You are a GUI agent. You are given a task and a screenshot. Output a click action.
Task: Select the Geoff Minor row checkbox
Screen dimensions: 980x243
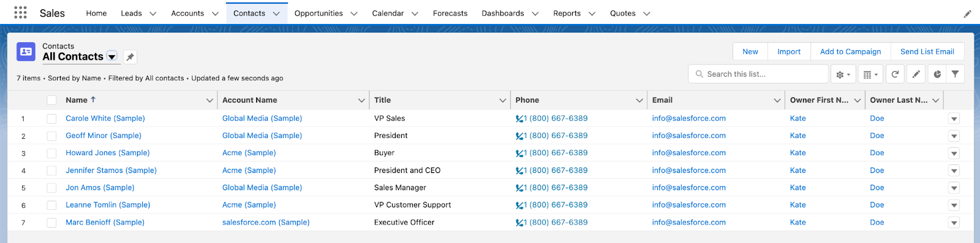click(51, 136)
